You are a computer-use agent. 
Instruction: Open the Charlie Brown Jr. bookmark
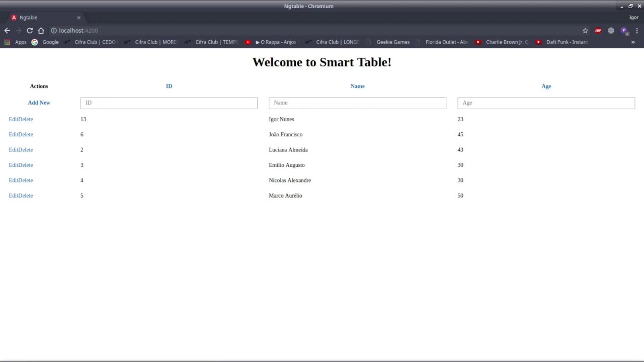click(502, 42)
